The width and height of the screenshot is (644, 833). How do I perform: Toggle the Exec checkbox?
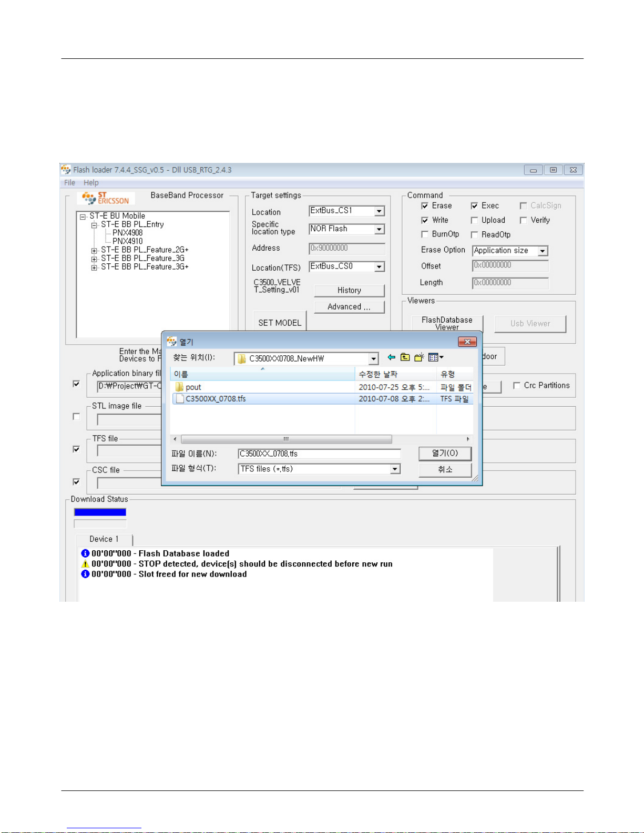474,206
